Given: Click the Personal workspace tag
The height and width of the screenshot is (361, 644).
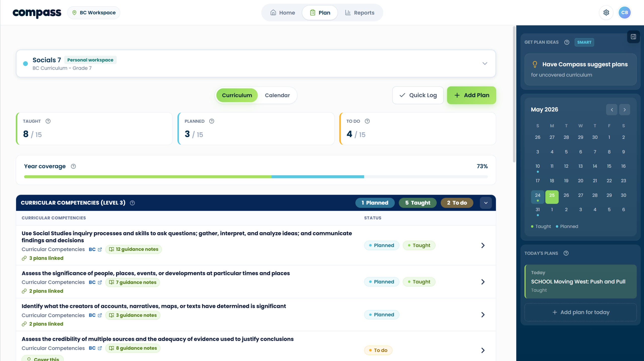Looking at the screenshot, I should [90, 60].
